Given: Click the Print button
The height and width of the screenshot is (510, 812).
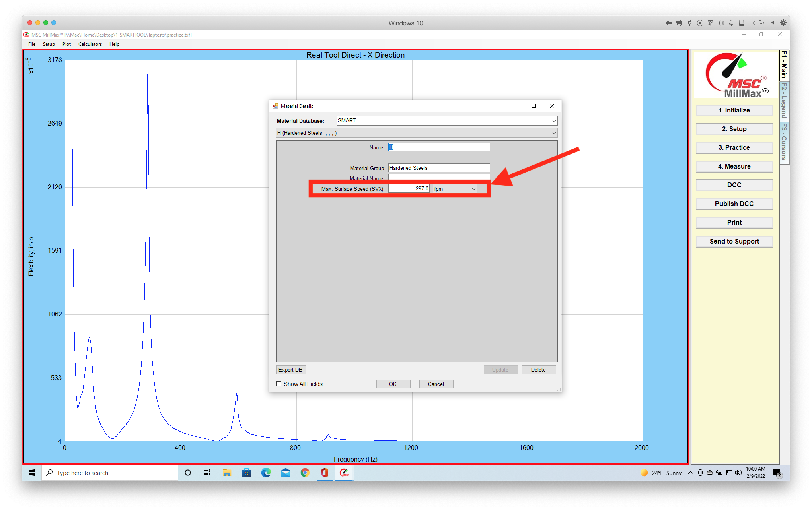Looking at the screenshot, I should pyautogui.click(x=734, y=223).
